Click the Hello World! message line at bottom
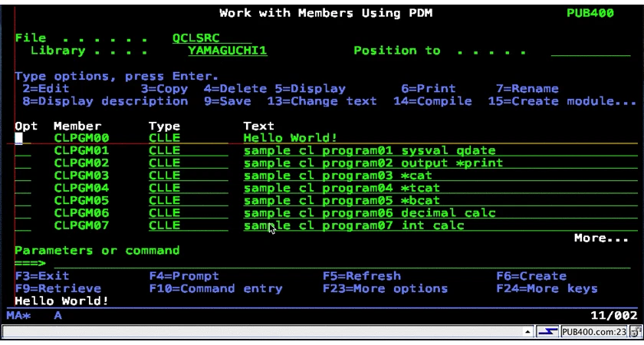644x345 pixels. 61,301
